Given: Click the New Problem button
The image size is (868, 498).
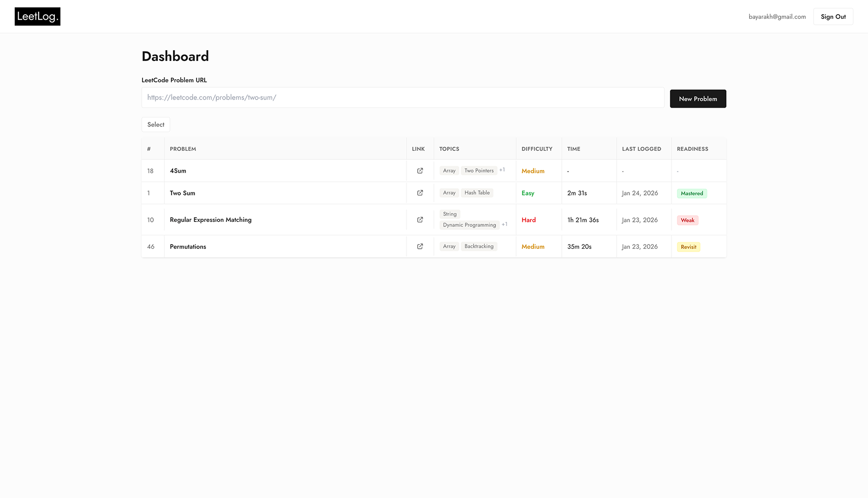Looking at the screenshot, I should (697, 98).
